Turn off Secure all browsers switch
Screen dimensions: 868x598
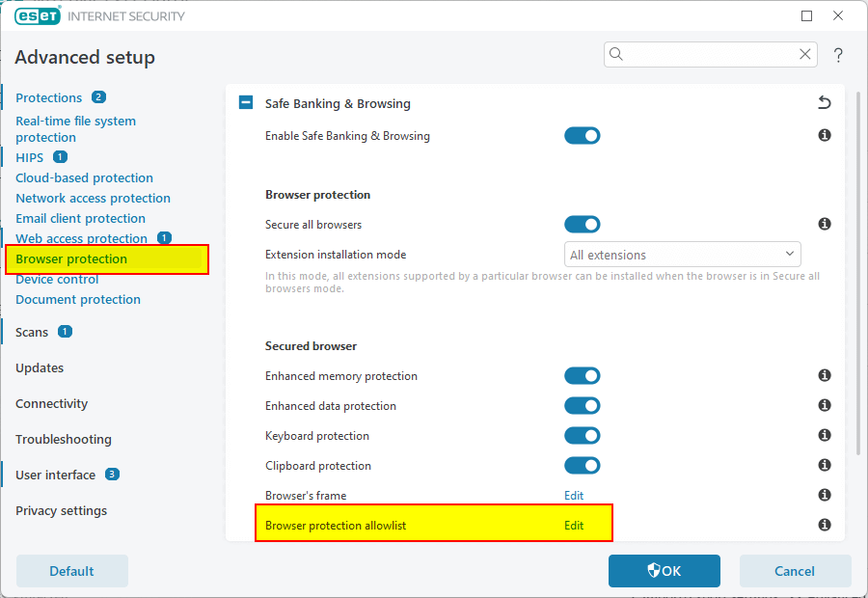pos(583,225)
